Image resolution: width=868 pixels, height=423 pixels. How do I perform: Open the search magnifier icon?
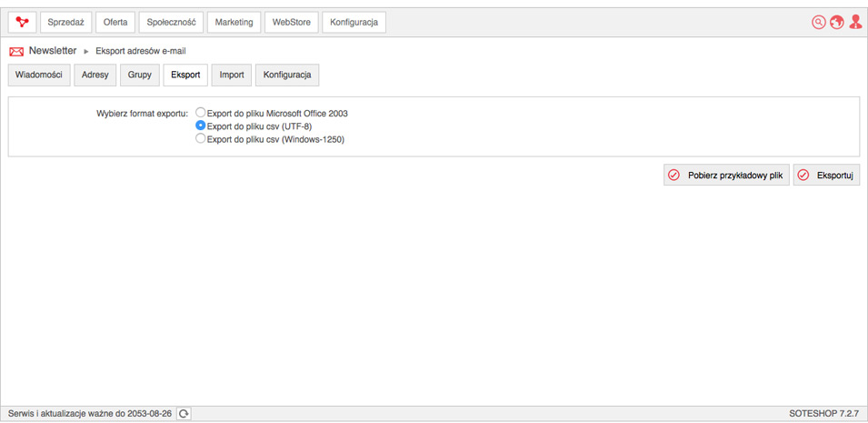(x=818, y=22)
